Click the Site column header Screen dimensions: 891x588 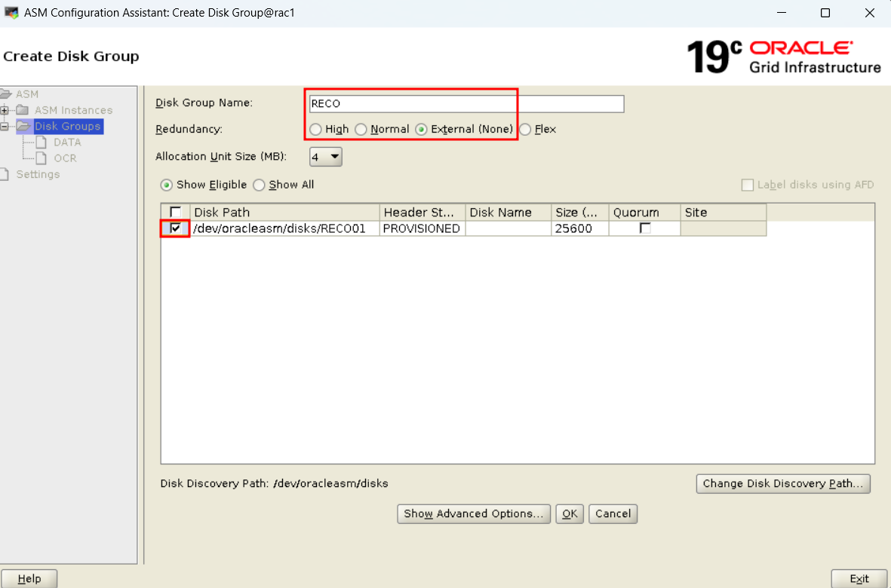[x=724, y=213]
